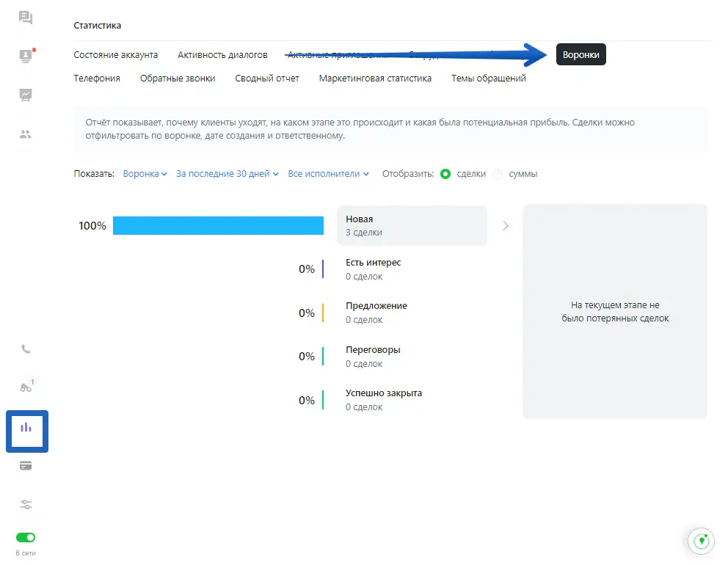Select the 'сделки' radio button
728x565 pixels.
click(445, 174)
